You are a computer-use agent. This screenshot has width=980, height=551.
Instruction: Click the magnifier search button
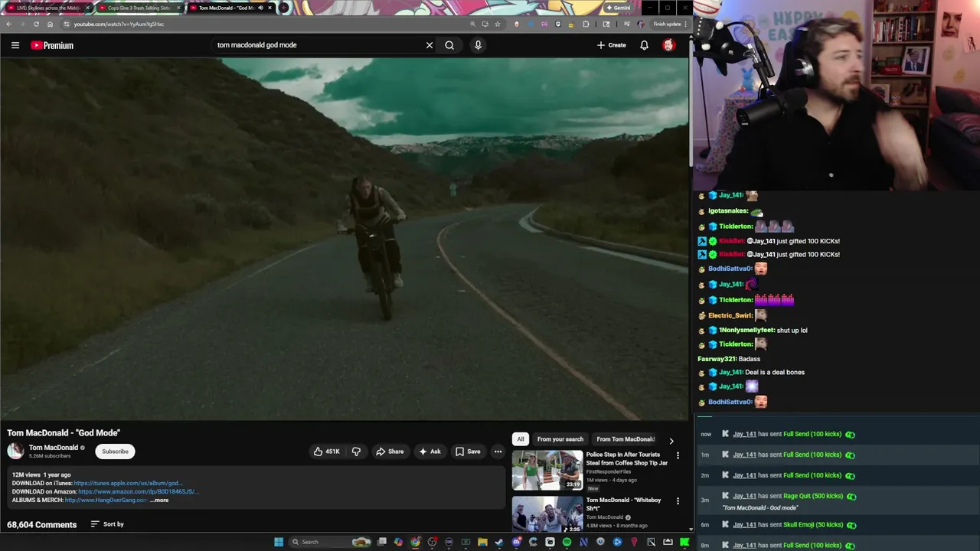click(449, 45)
